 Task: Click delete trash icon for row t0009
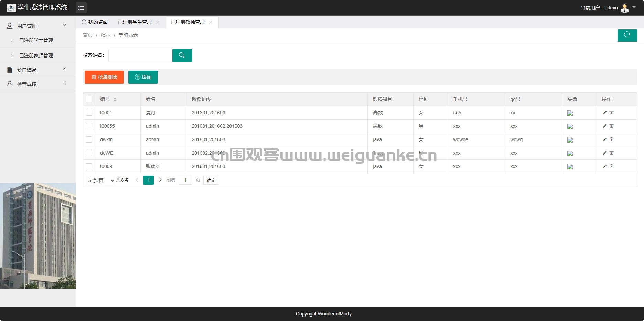click(x=612, y=166)
